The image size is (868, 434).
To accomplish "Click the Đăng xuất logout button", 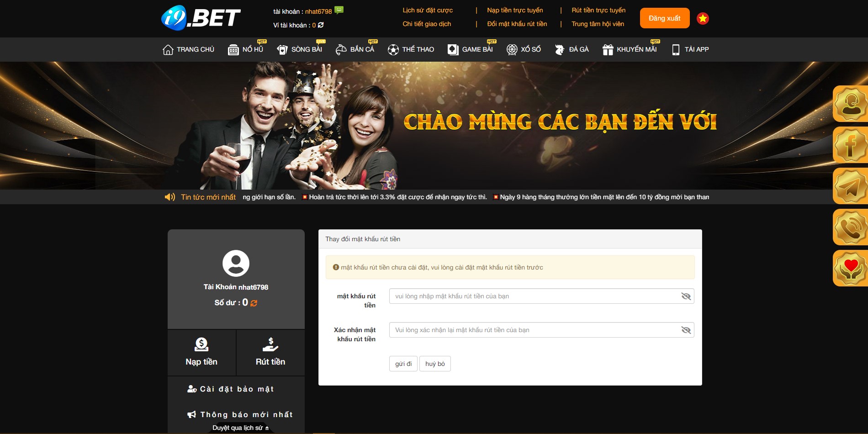I will pyautogui.click(x=664, y=18).
